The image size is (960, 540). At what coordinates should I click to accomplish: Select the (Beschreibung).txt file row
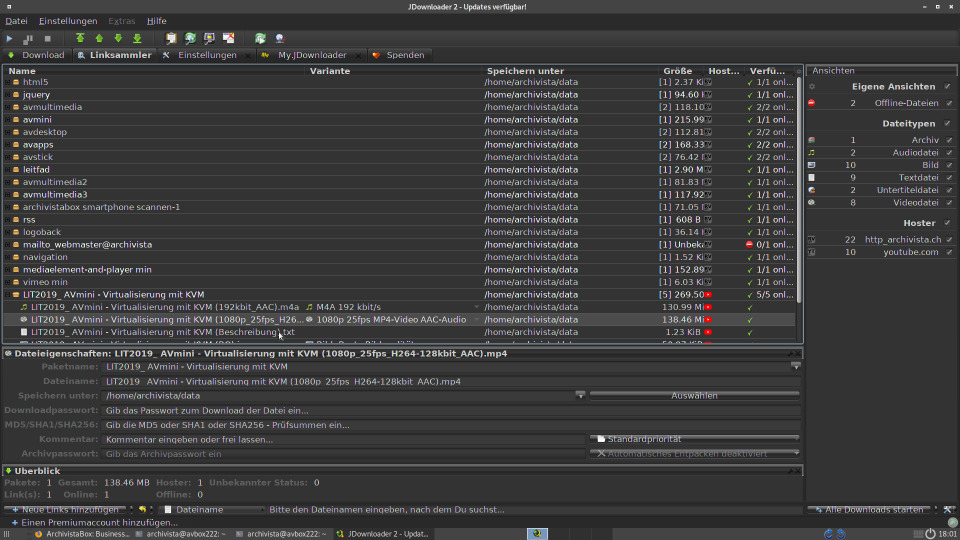(401, 332)
